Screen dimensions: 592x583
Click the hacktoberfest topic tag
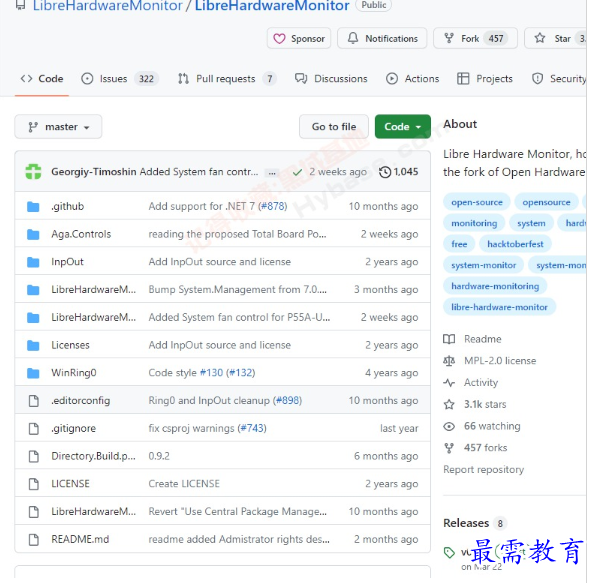tap(515, 244)
